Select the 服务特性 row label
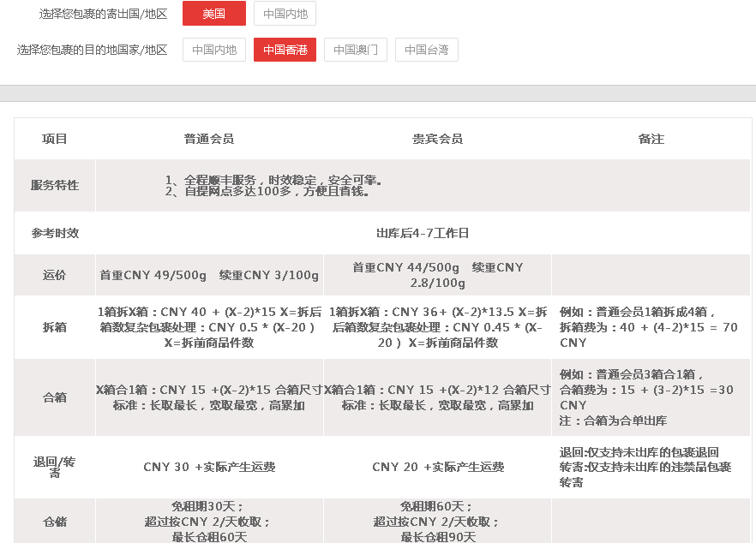756x543 pixels. click(x=55, y=185)
